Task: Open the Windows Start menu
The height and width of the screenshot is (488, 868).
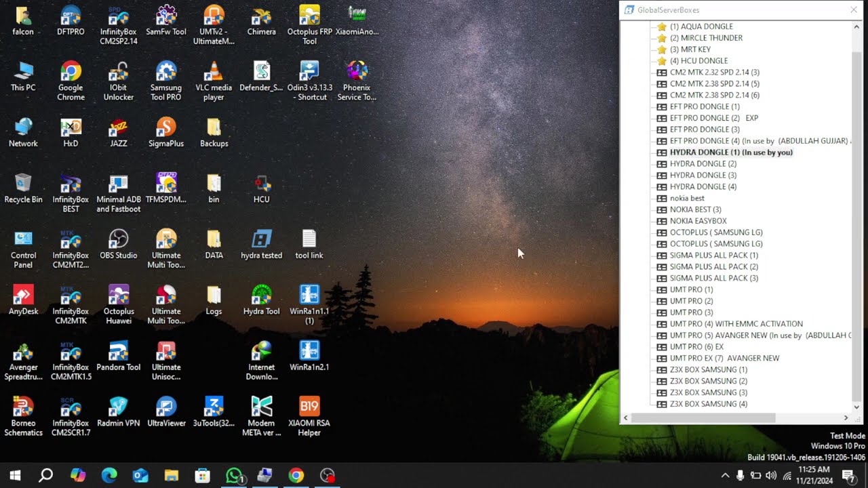Action: (x=15, y=476)
